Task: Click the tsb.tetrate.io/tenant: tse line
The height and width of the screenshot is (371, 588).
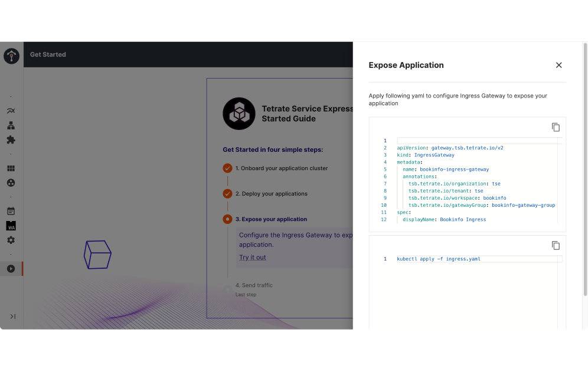Action: coord(446,191)
